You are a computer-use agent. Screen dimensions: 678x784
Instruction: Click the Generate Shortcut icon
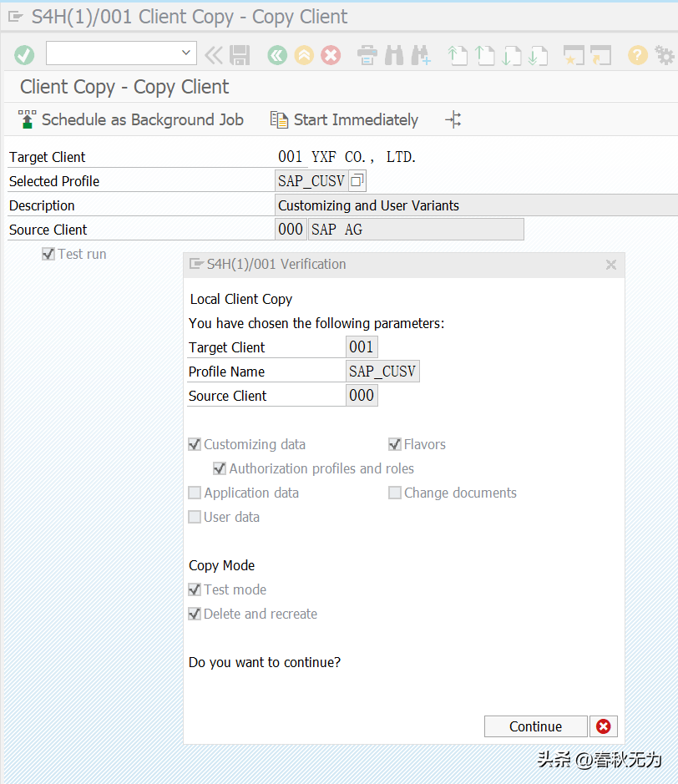(x=600, y=55)
